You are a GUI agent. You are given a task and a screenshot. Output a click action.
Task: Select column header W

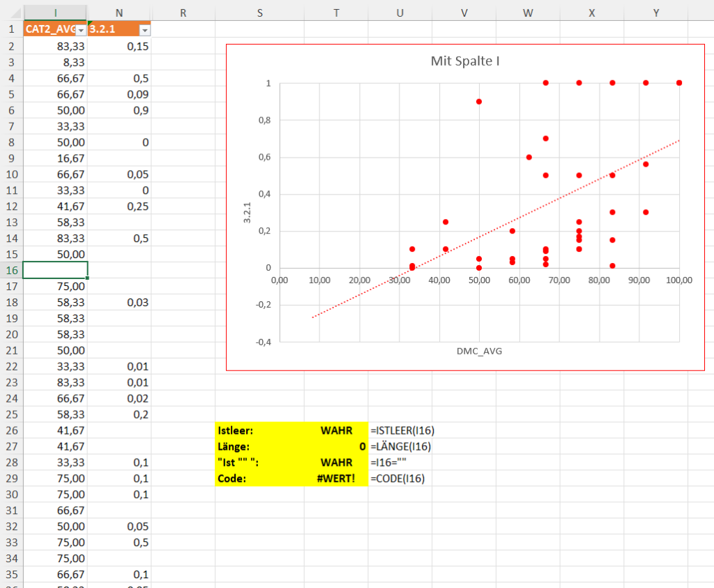tap(528, 13)
